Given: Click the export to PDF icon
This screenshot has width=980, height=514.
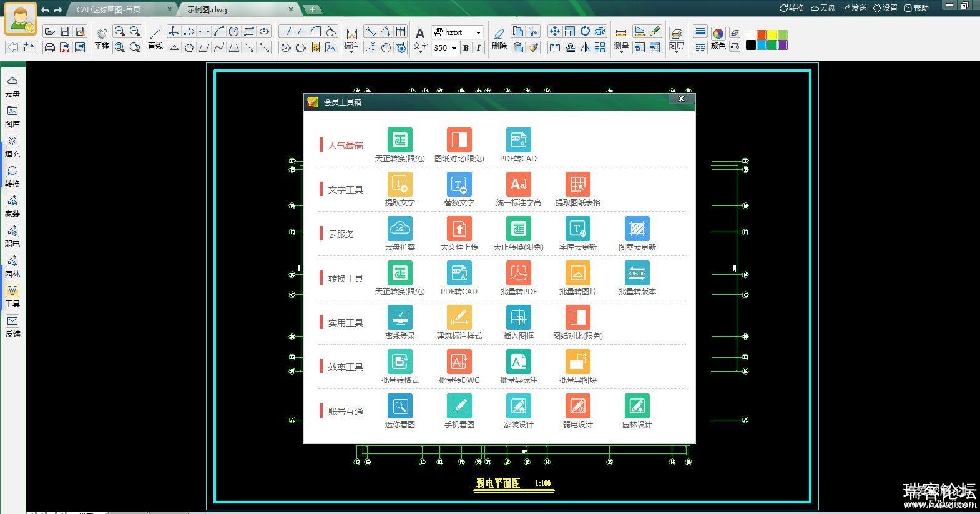Looking at the screenshot, I should click(64, 47).
